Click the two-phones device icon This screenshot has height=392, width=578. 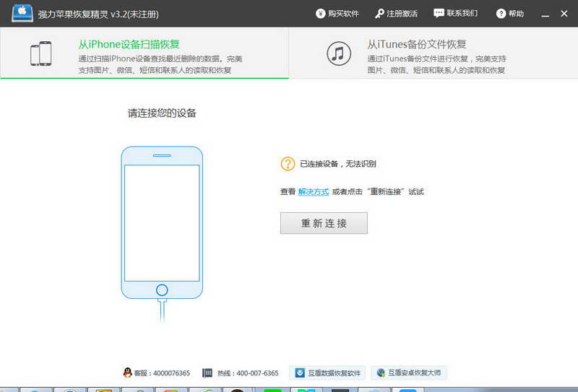point(41,53)
